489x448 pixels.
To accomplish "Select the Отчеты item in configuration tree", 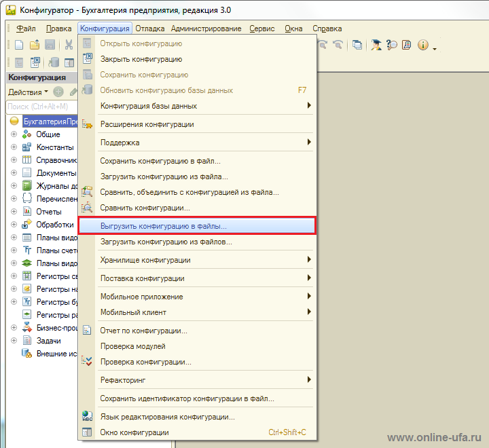I will click(48, 212).
